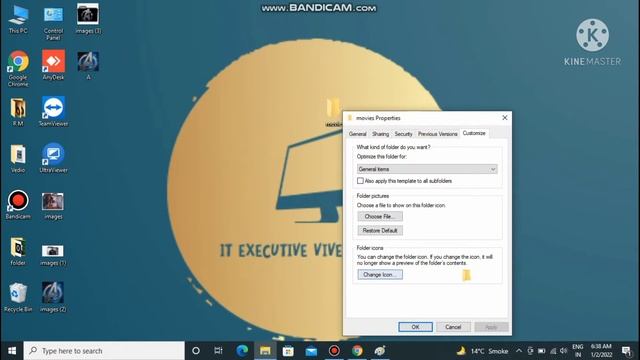The image size is (640, 360).
Task: Open the weather widget 14°C Smoke
Action: [482, 351]
